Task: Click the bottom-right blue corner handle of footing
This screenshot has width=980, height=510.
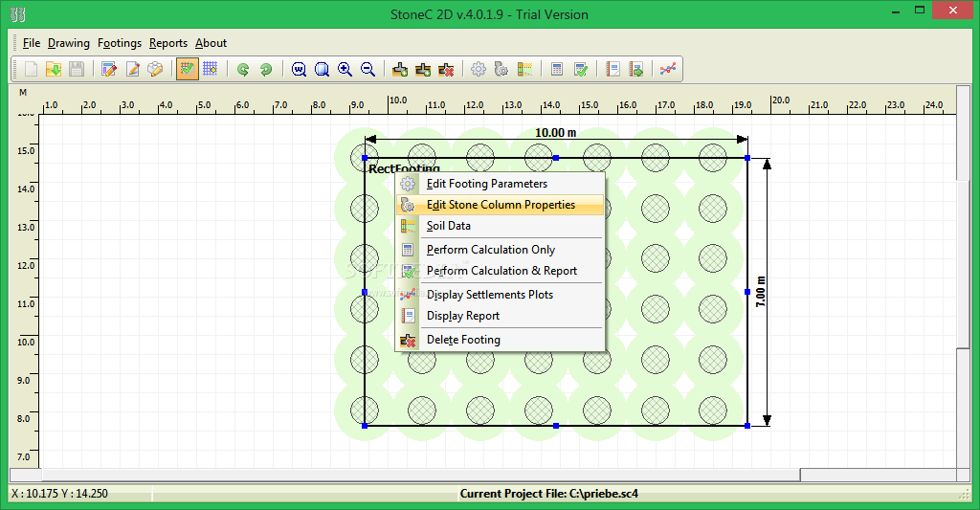Action: 747,426
